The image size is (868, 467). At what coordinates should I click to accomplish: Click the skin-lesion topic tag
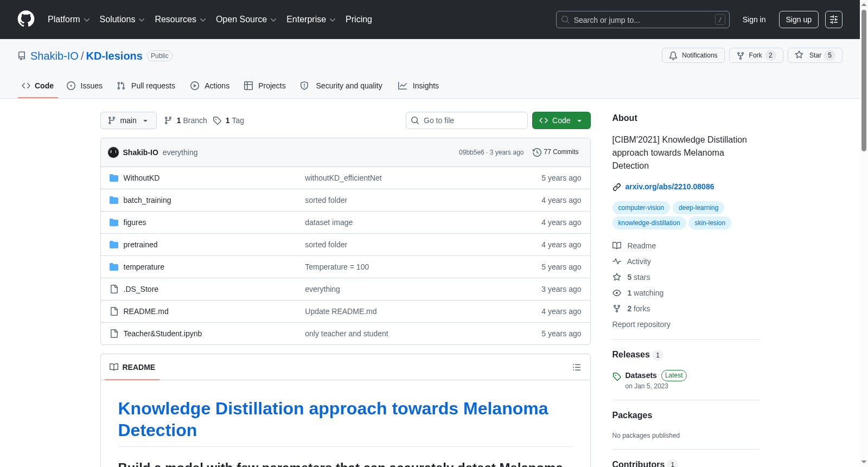pyautogui.click(x=710, y=223)
